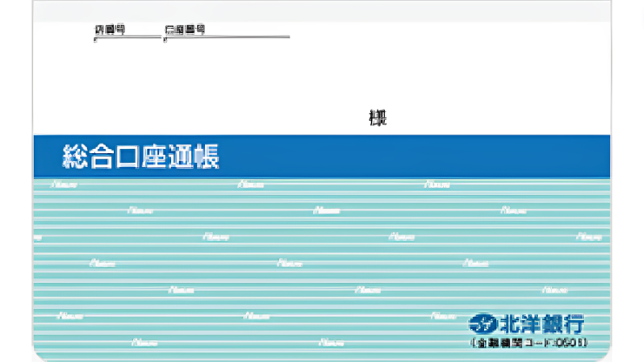Click the 北洋銀行 round logo emblem
Screen dimensions: 644x362
(483, 323)
